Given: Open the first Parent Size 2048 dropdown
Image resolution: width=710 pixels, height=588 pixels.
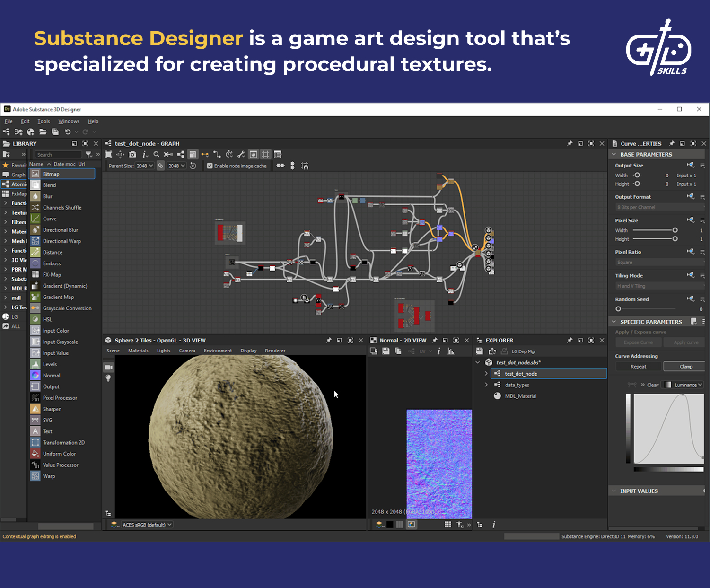Looking at the screenshot, I should 145,166.
